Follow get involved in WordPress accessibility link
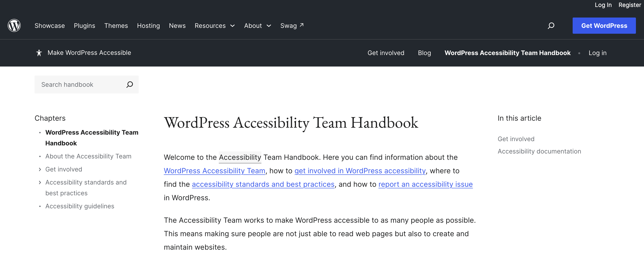Screen dimensions: 644x258 [360, 171]
